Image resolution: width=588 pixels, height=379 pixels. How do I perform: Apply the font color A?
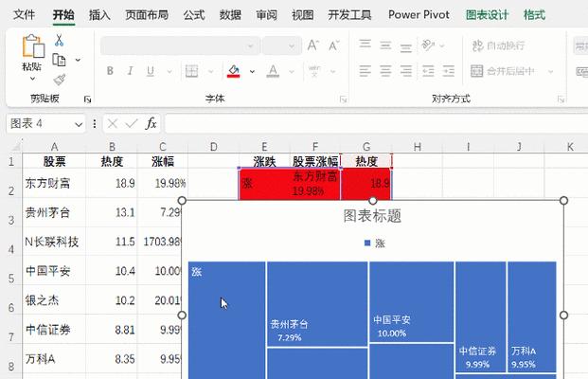pos(273,70)
